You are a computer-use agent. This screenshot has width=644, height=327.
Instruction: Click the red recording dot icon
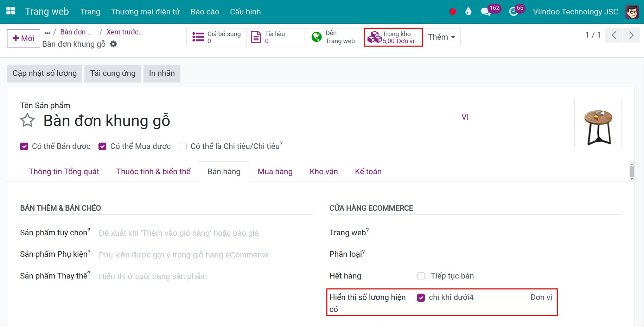[x=453, y=12]
